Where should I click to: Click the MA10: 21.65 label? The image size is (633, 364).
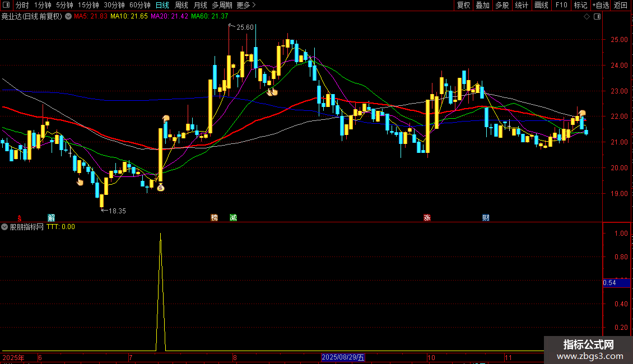coord(129,16)
